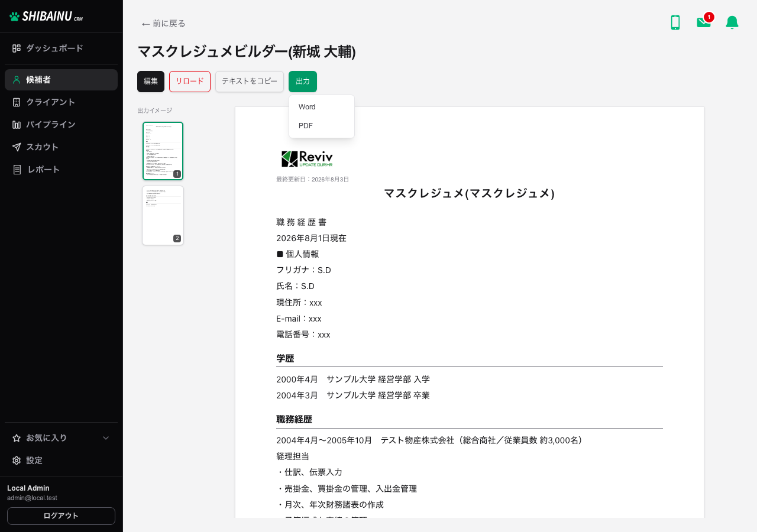
Task: Open レポート in the sidebar
Action: point(61,170)
